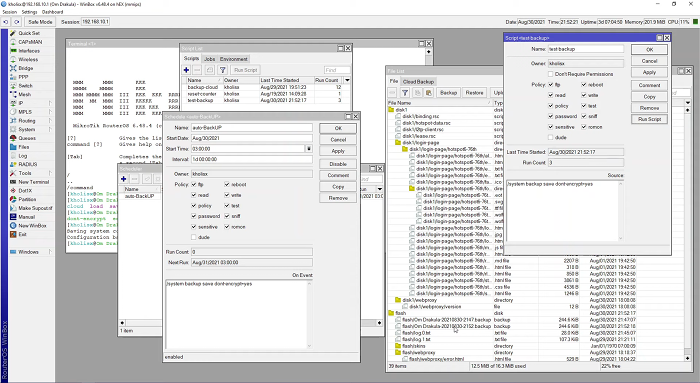Image resolution: width=700 pixels, height=383 pixels.
Task: Expand the MPLS submenu in the sidebar
Action: coord(50,112)
